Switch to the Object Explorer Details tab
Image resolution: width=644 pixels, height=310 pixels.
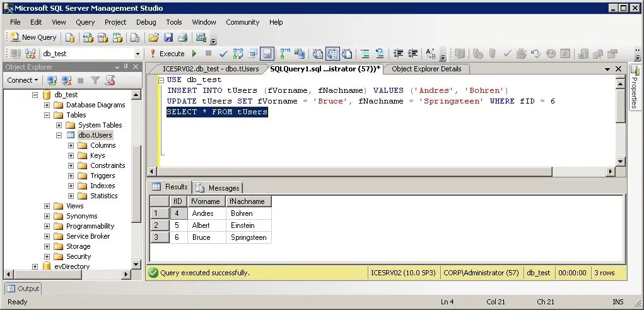426,69
